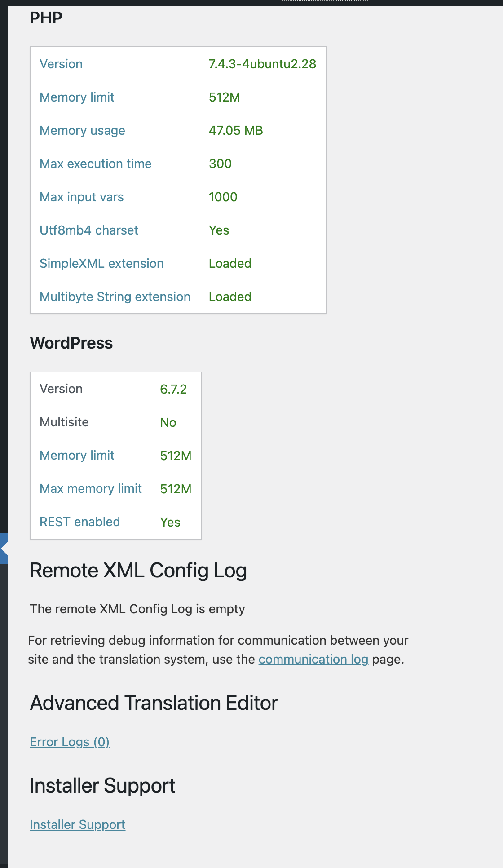Viewport: 503px width, 868px height.
Task: Click Multibyte String extension label
Action: (115, 297)
